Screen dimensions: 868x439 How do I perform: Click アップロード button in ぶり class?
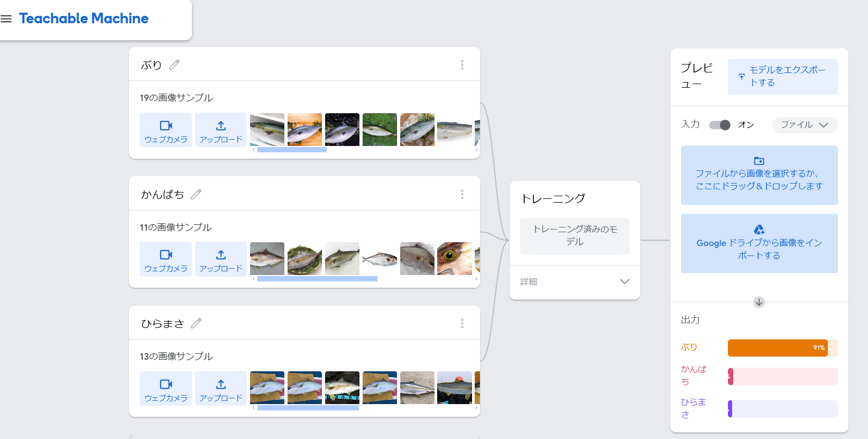[x=221, y=130]
